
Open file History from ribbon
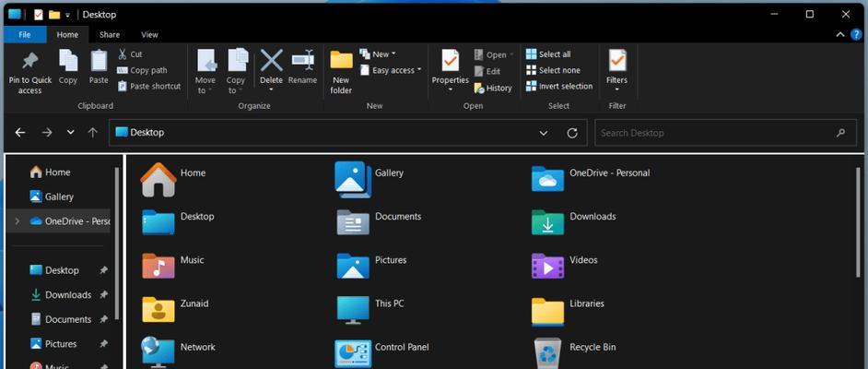click(493, 88)
